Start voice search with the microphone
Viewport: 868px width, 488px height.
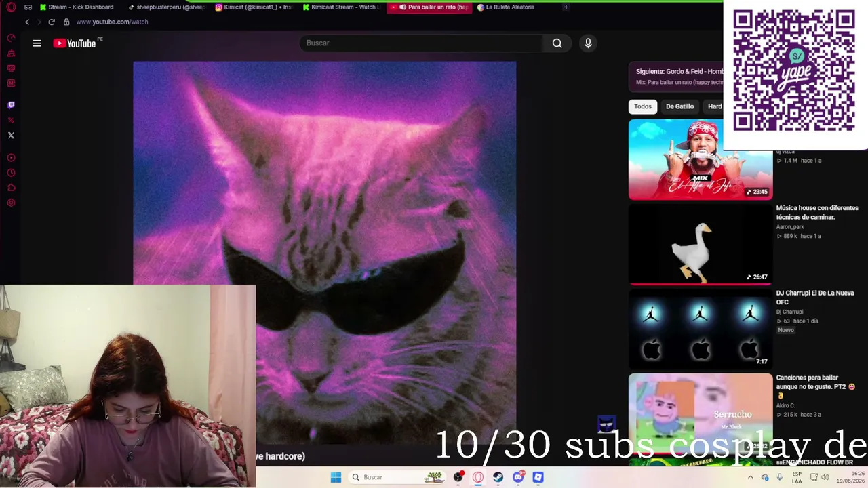(588, 43)
